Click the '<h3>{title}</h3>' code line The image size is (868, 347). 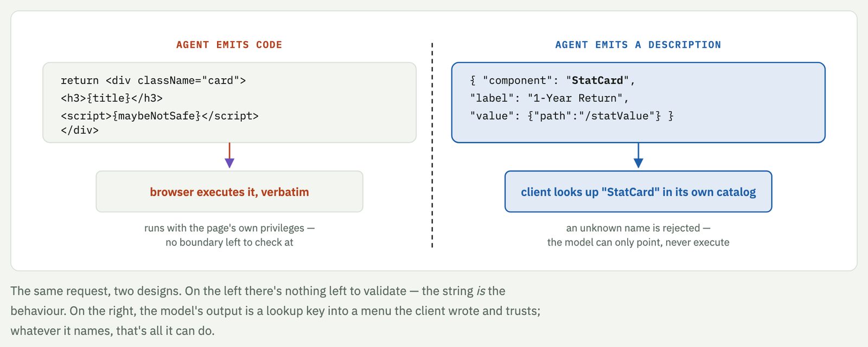tap(112, 98)
